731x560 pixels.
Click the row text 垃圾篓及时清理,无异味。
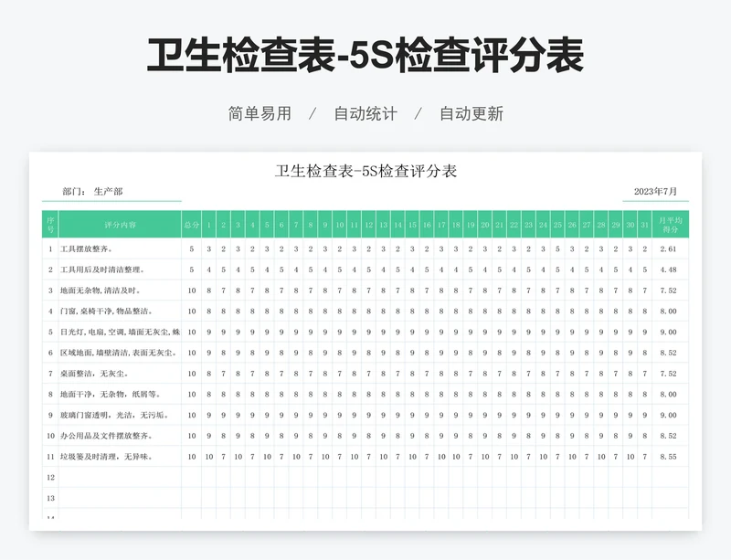[106, 457]
